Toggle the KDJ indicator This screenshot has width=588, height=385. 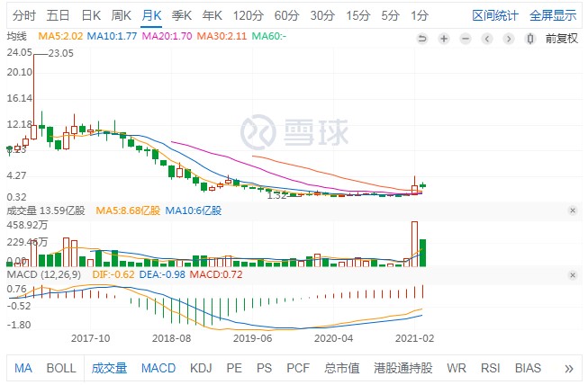199,368
